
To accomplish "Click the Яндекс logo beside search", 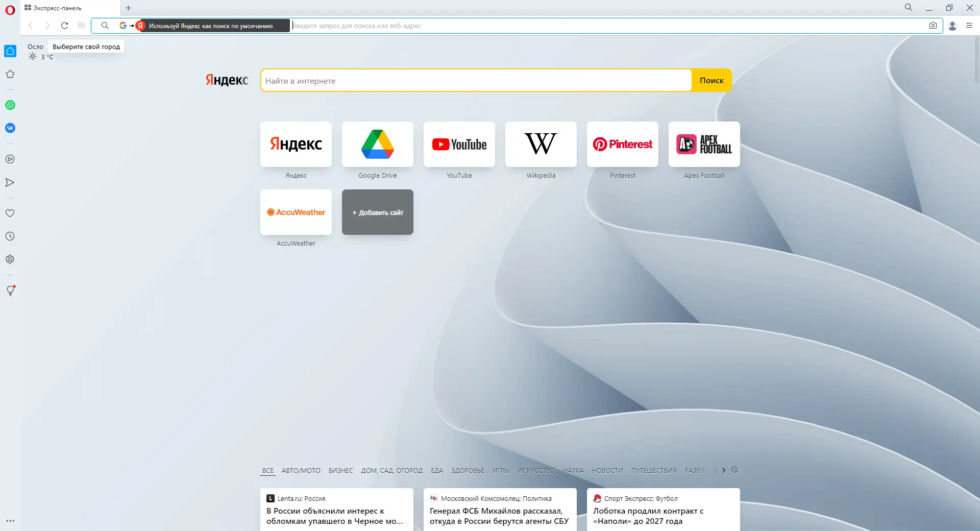I will pyautogui.click(x=227, y=80).
